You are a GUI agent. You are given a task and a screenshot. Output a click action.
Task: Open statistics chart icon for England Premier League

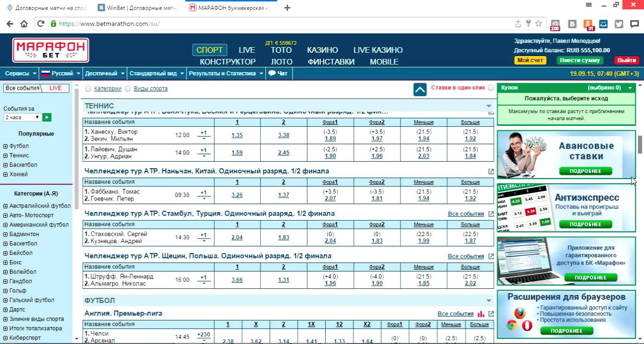pos(481,314)
